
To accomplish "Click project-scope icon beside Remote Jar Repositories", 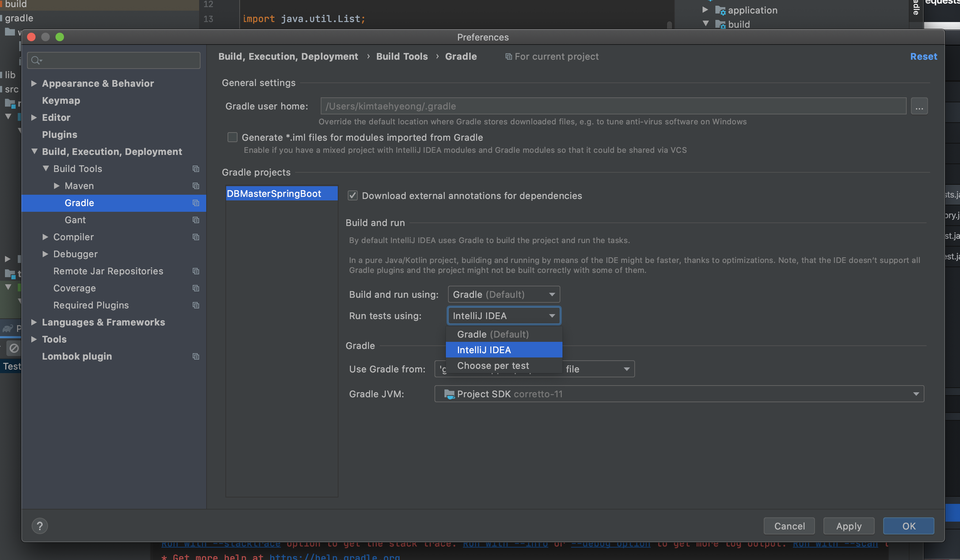I will [196, 271].
